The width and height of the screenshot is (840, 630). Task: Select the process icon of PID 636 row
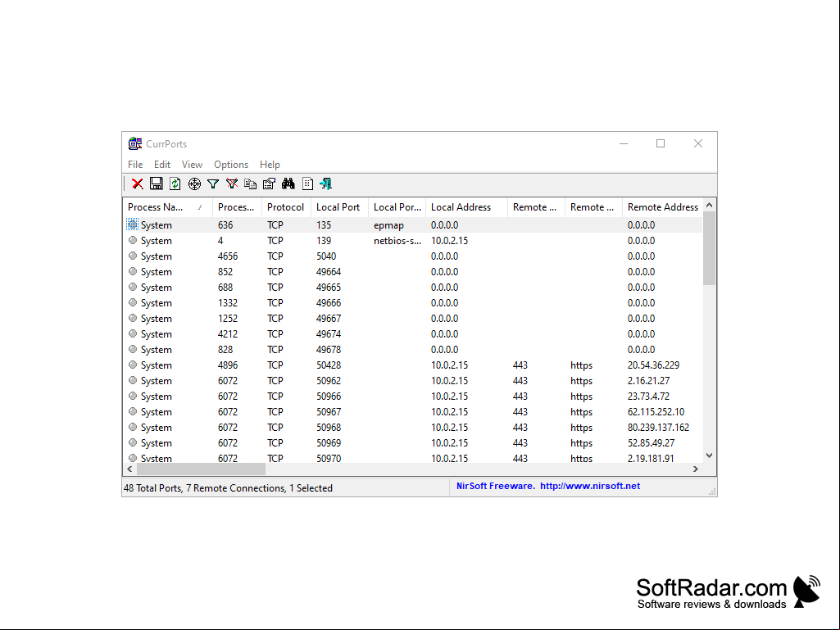[133, 224]
